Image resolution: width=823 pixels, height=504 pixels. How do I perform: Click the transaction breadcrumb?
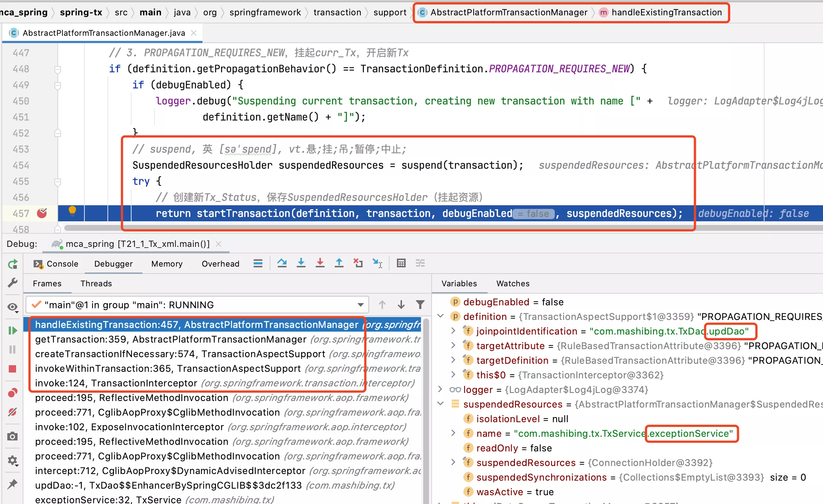[x=337, y=12]
